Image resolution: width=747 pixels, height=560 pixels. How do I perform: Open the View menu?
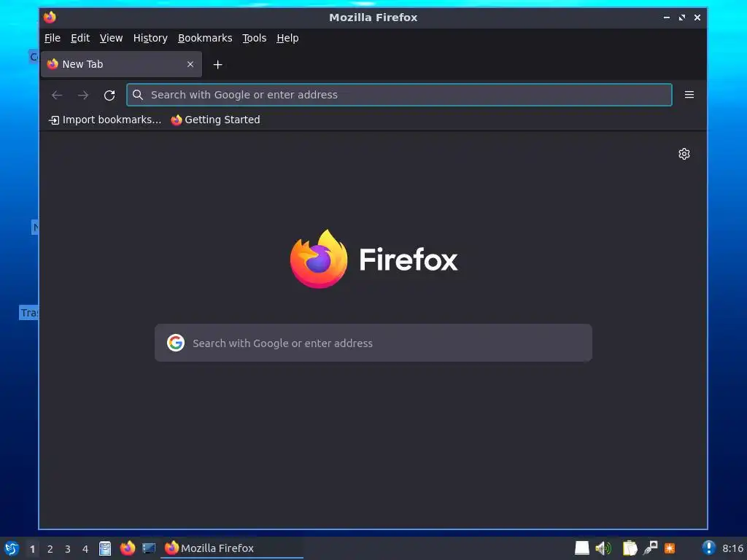(111, 38)
